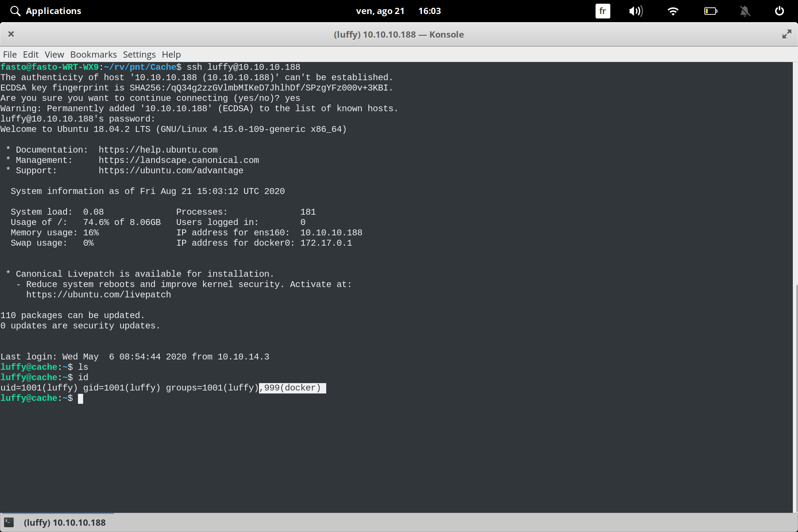
Task: Open the ubuntu.com/livepatch link
Action: pos(98,294)
